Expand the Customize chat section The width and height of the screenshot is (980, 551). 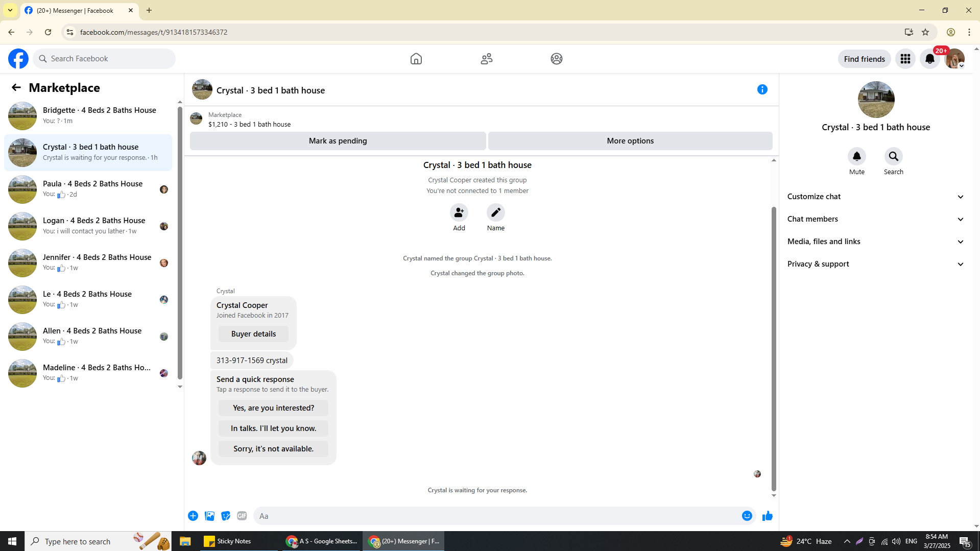pos(876,197)
